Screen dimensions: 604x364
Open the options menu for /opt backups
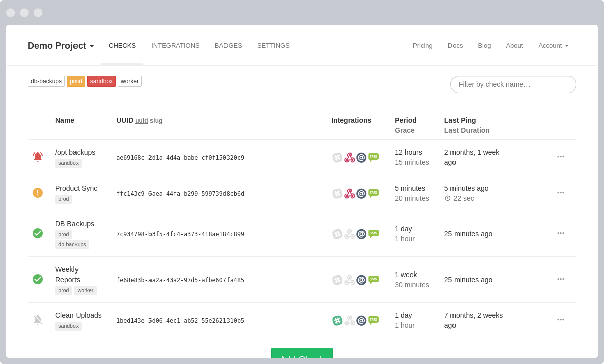pos(561,157)
